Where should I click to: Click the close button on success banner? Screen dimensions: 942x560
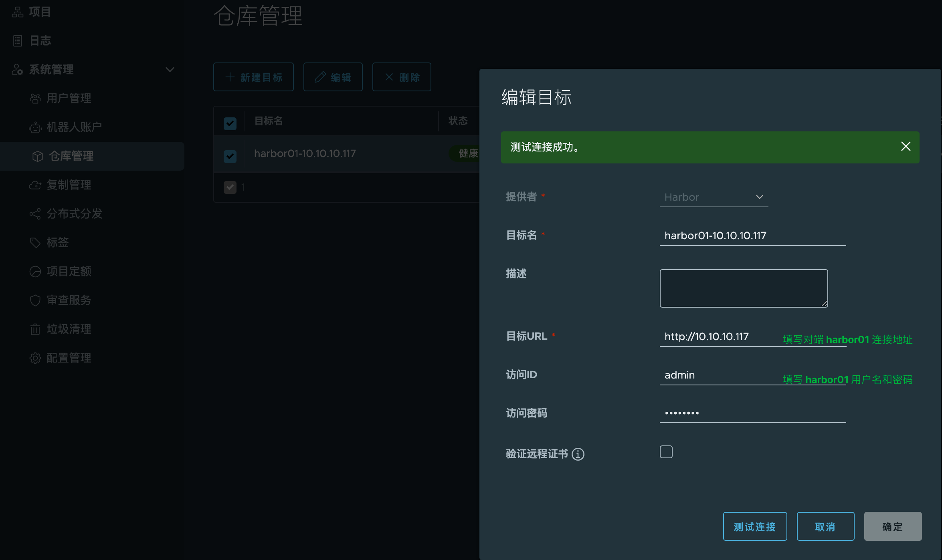[x=905, y=147]
